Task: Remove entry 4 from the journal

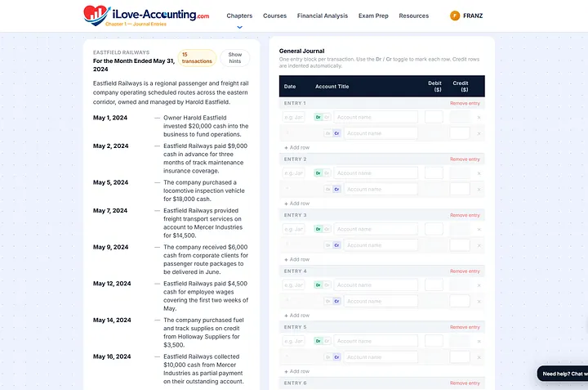Action: 465,271
